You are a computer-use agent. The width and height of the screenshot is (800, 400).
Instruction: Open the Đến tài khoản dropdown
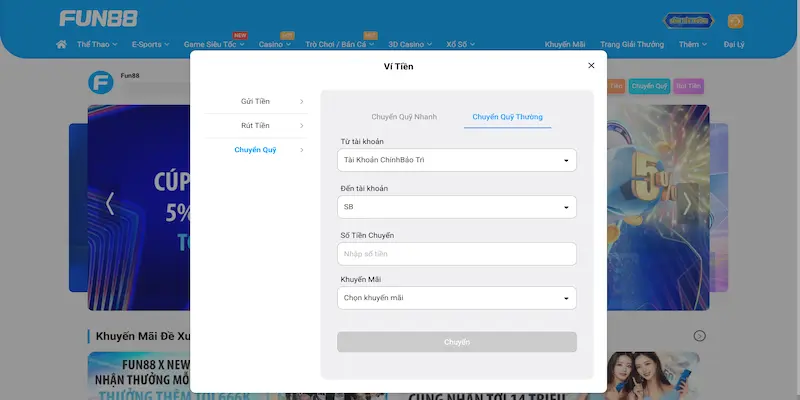coord(457,207)
